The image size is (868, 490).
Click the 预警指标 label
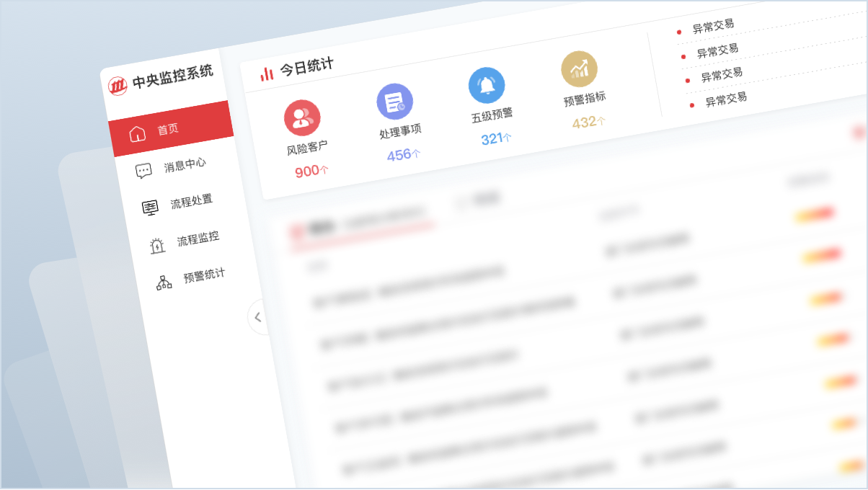(x=585, y=99)
